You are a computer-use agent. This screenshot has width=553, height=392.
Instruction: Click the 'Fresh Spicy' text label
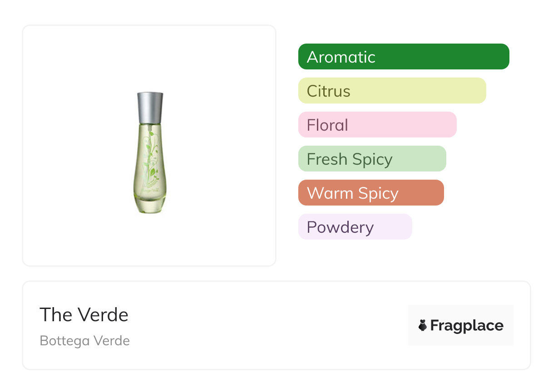(x=349, y=159)
